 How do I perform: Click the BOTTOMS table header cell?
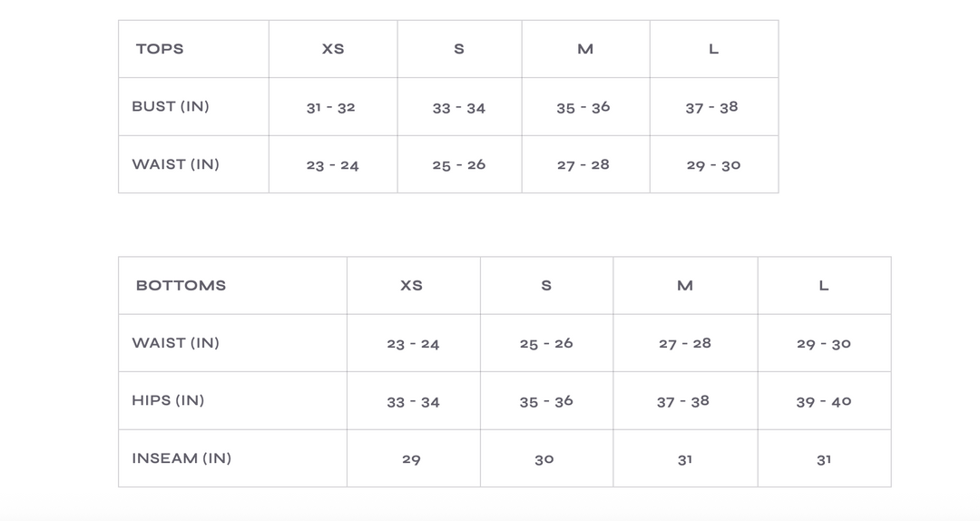(181, 285)
